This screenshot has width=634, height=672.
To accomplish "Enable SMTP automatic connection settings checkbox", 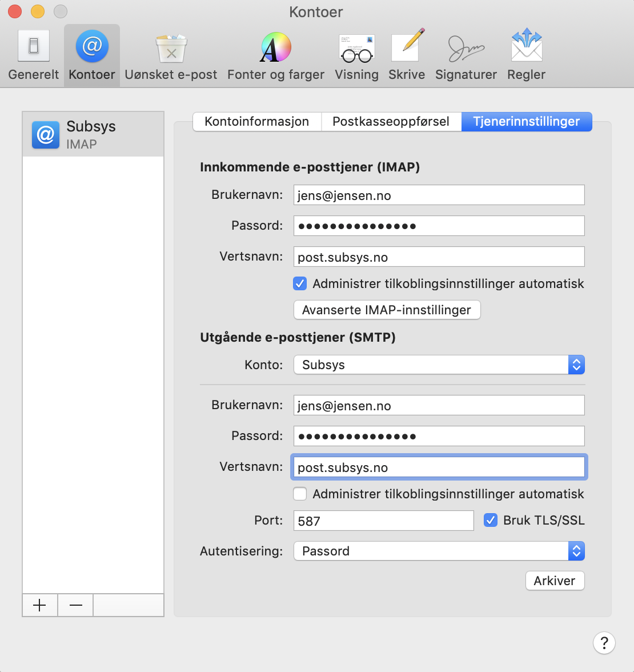I will pyautogui.click(x=300, y=494).
